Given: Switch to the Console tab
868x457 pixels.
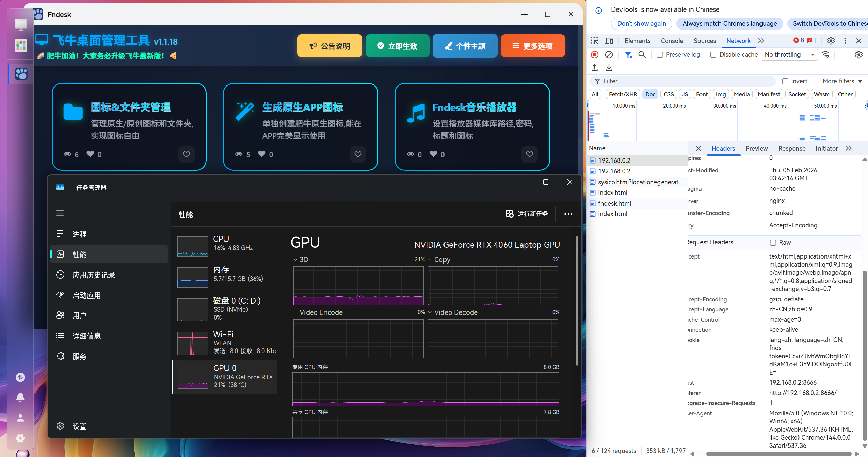Looking at the screenshot, I should point(672,41).
